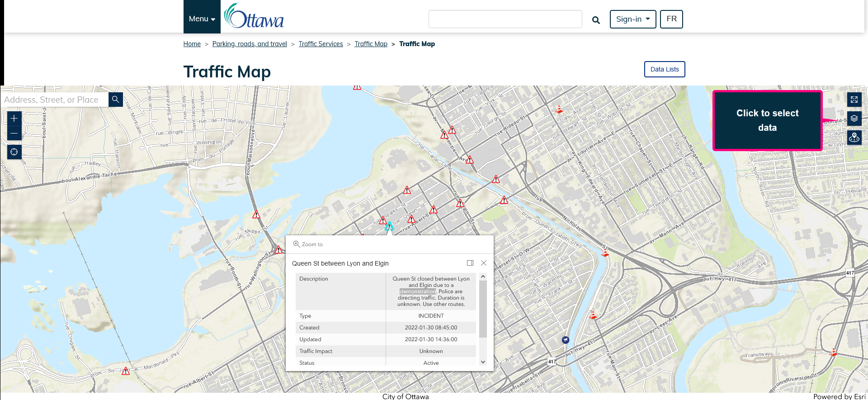868x400 pixels.
Task: Open the Data Lists button
Action: click(x=665, y=69)
